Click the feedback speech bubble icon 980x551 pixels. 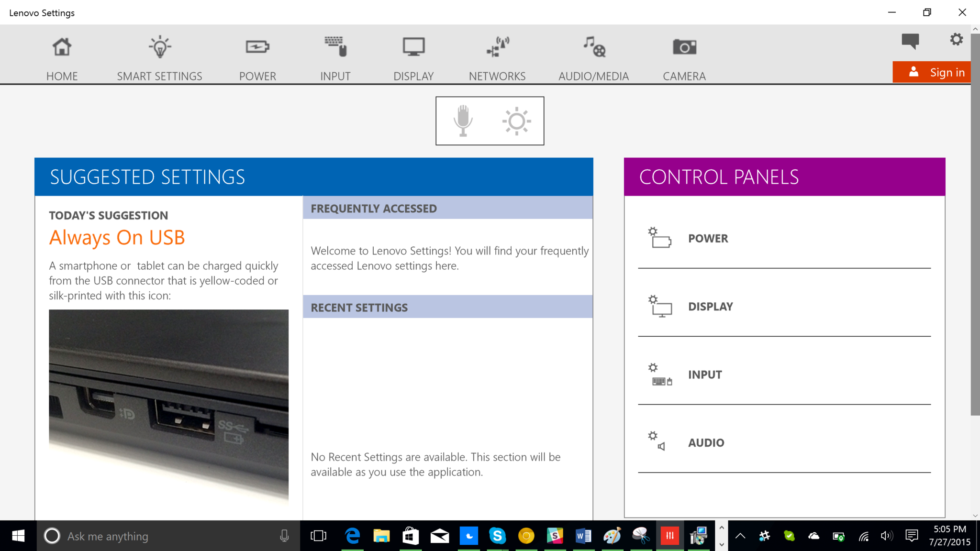910,41
